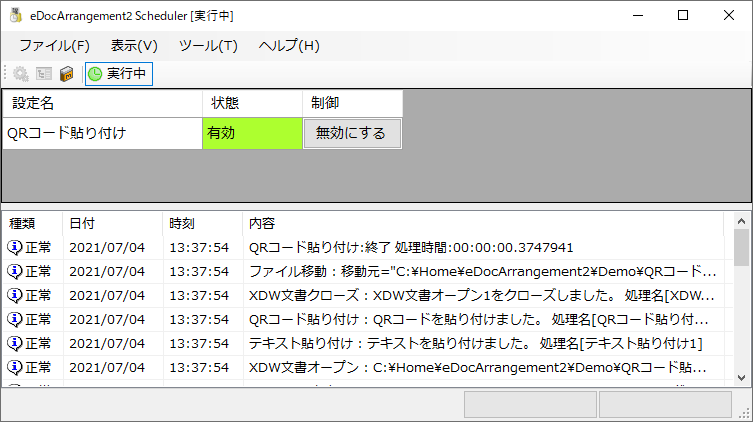Click info icon on XDW文書オープン log row

(x=14, y=368)
